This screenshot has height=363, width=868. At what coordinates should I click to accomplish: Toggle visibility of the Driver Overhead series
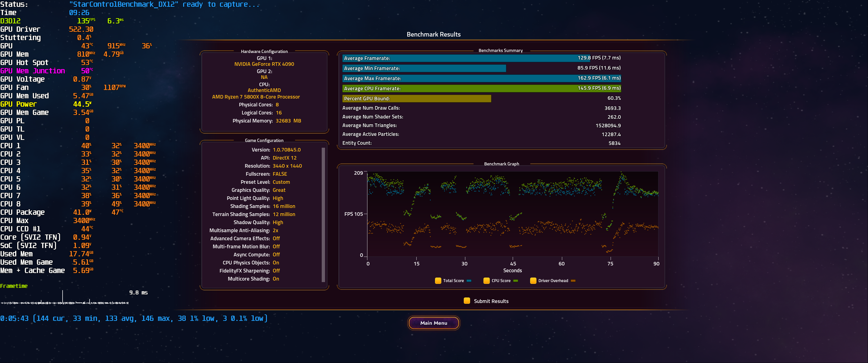533,281
